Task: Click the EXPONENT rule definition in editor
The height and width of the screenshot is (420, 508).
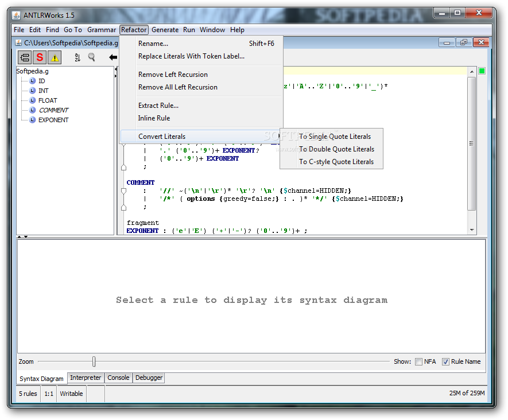Action: (x=217, y=231)
